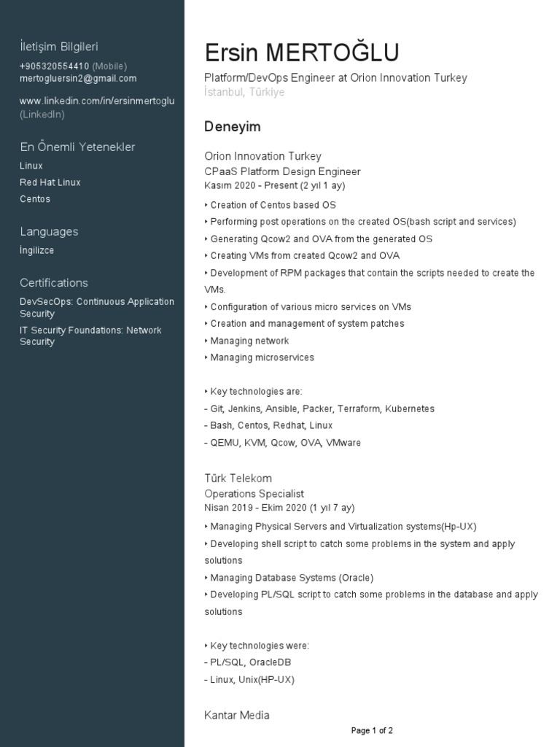Select the CPaaS Platform Design Engineer title
This screenshot has width=560, height=747.
[x=282, y=171]
